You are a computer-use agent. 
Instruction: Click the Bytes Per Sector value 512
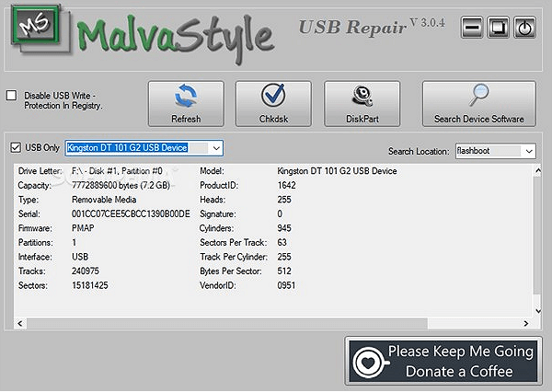coord(284,271)
